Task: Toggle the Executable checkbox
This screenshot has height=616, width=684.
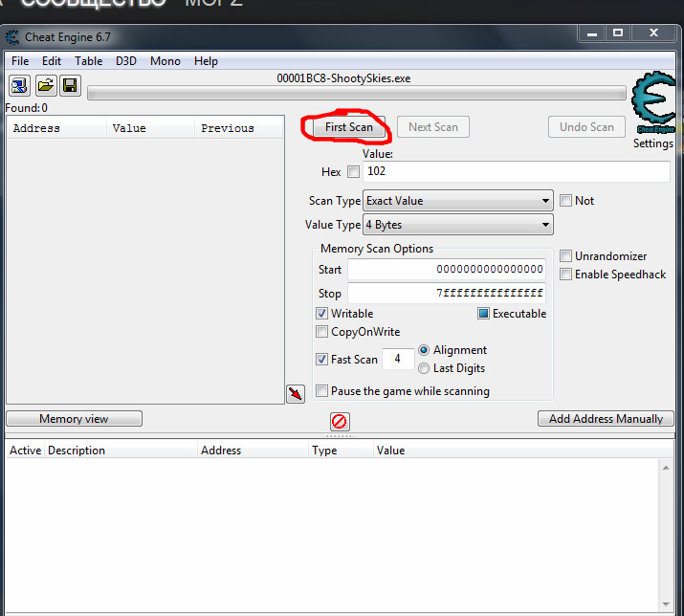Action: tap(483, 314)
